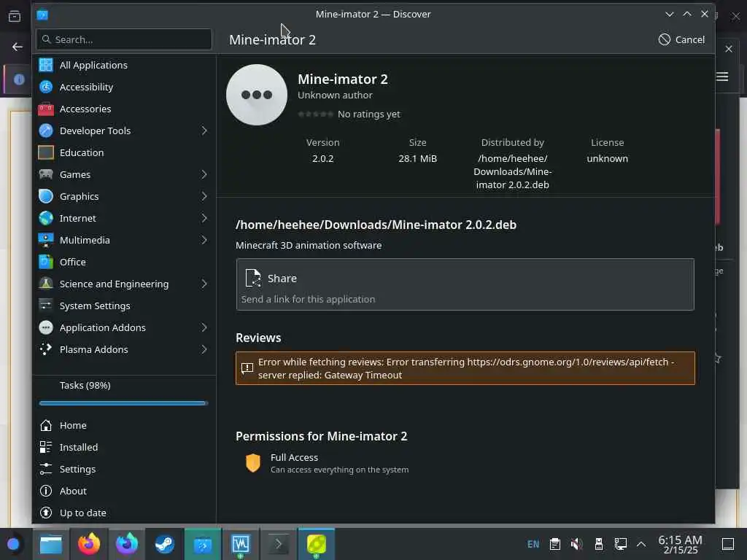
Task: Expand Graphics subcategories chevron
Action: [x=204, y=196]
